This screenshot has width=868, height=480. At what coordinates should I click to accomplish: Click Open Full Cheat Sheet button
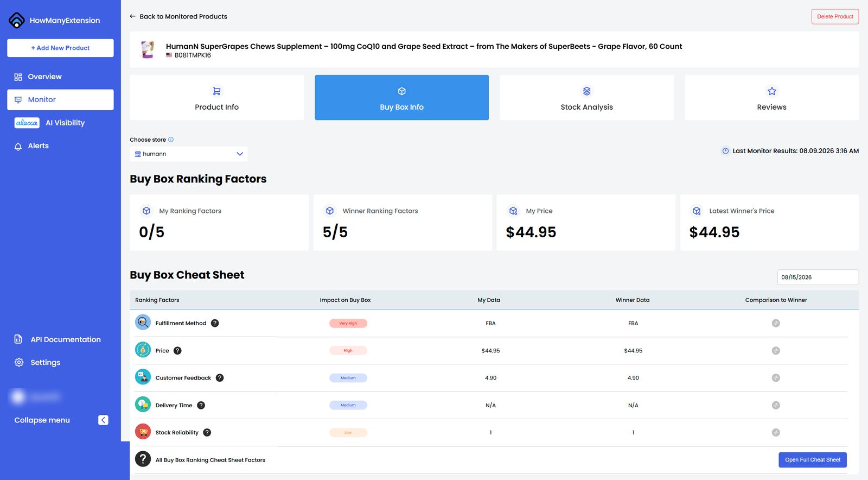(x=813, y=460)
